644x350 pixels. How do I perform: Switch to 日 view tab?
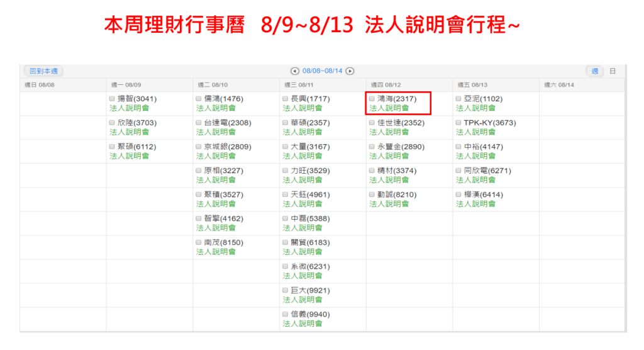(613, 71)
